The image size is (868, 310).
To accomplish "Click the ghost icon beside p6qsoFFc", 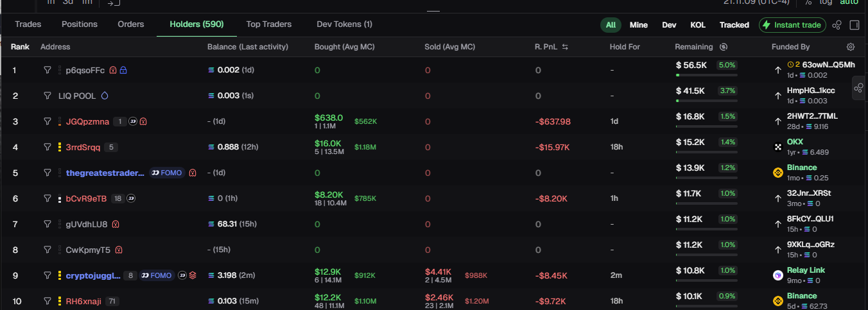I will (x=113, y=70).
